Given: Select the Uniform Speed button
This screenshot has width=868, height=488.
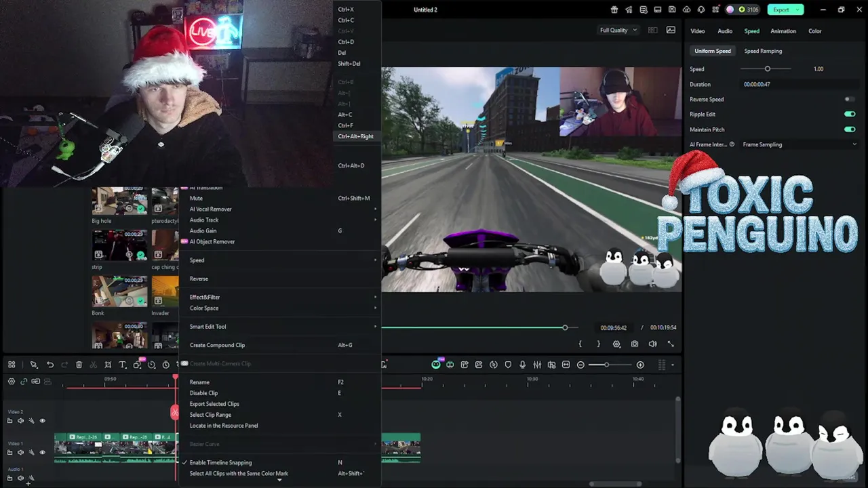Looking at the screenshot, I should pos(712,51).
